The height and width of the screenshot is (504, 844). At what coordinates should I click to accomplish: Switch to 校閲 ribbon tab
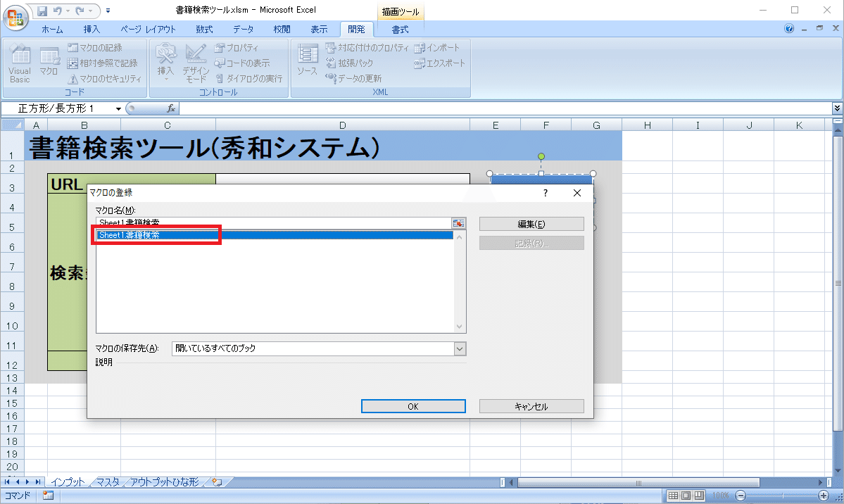pos(282,30)
